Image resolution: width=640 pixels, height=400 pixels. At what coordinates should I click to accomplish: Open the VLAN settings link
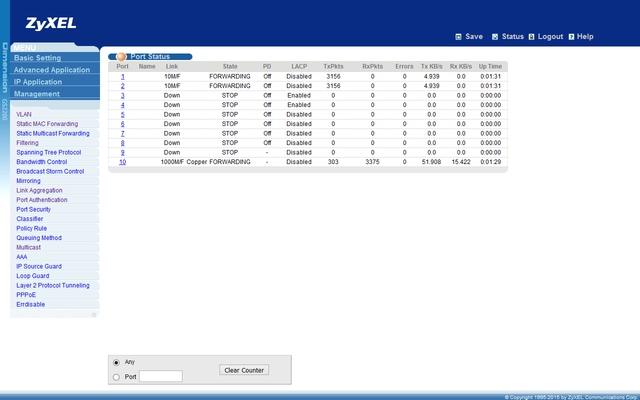[24, 115]
